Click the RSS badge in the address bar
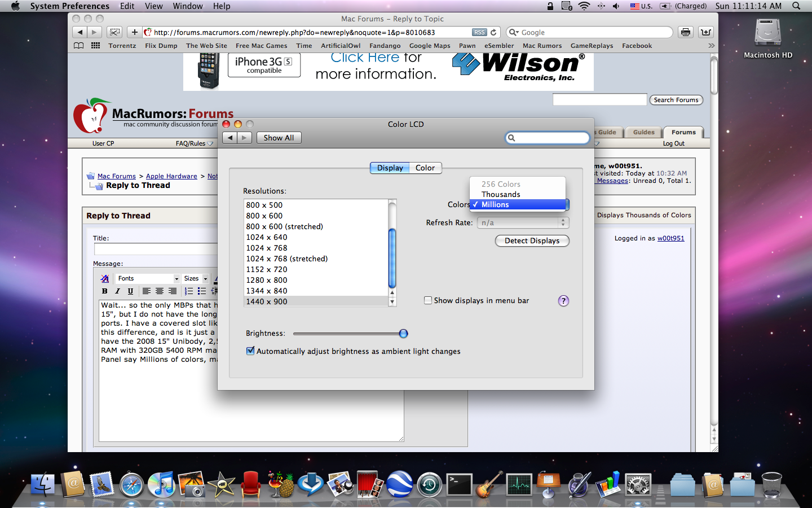 pos(479,32)
